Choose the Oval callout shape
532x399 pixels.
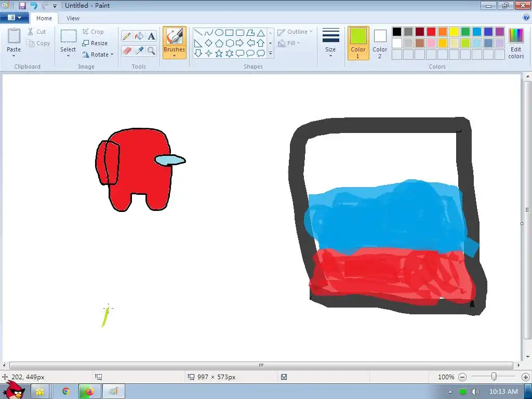click(250, 54)
